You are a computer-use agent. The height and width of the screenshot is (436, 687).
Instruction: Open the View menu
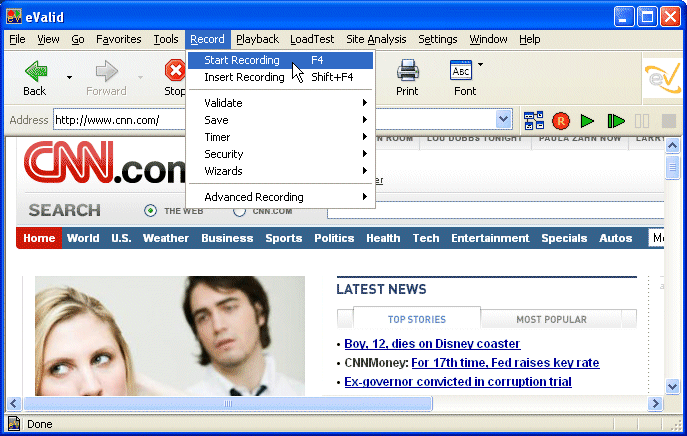click(48, 39)
